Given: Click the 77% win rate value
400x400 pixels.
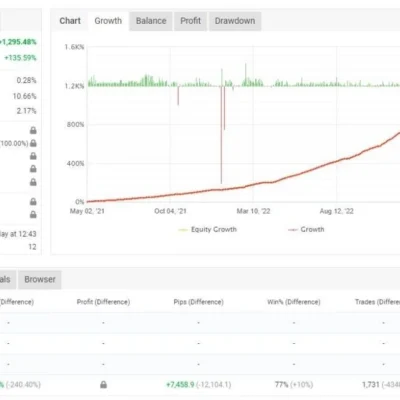Looking at the screenshot, I should pyautogui.click(x=282, y=385).
